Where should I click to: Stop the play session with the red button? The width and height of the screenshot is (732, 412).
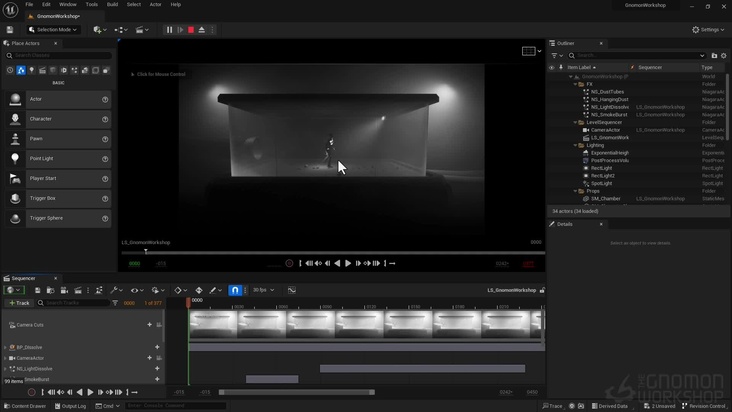click(x=191, y=30)
